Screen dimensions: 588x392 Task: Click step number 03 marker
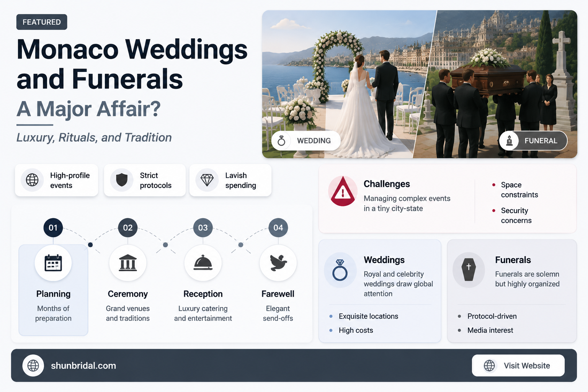click(x=203, y=228)
